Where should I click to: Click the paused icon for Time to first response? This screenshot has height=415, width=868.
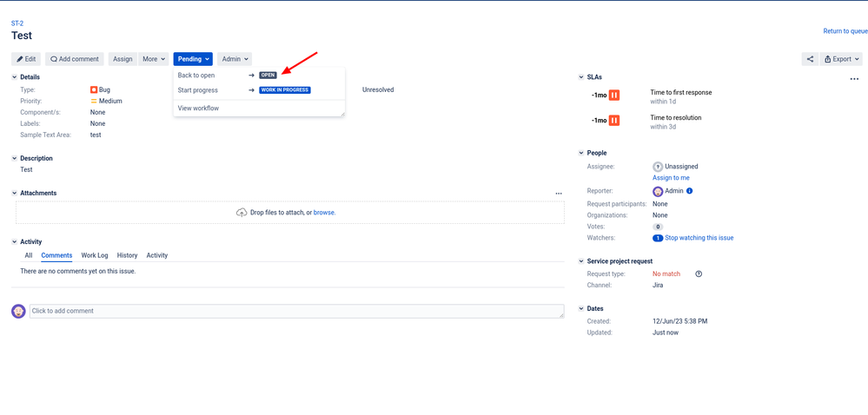point(614,96)
